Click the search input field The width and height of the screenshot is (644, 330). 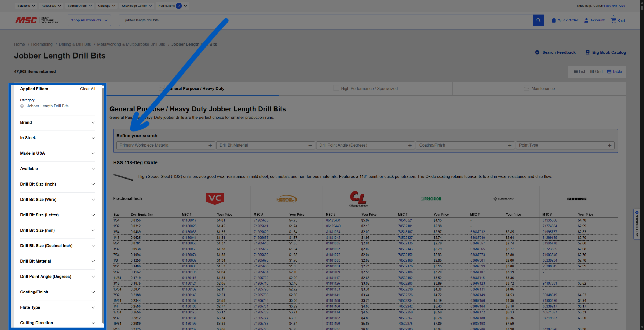point(326,20)
